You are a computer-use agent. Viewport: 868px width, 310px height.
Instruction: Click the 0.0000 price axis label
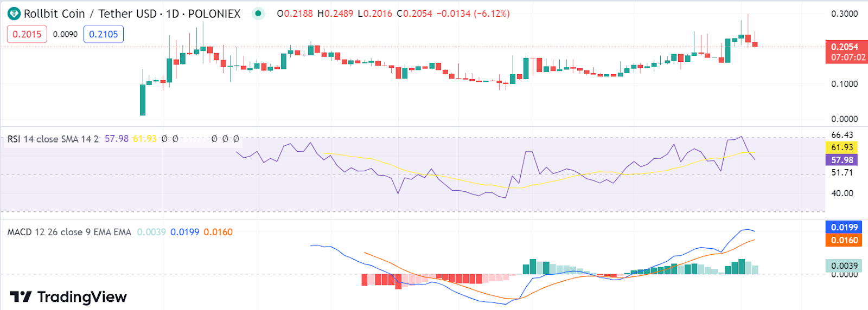tap(845, 119)
